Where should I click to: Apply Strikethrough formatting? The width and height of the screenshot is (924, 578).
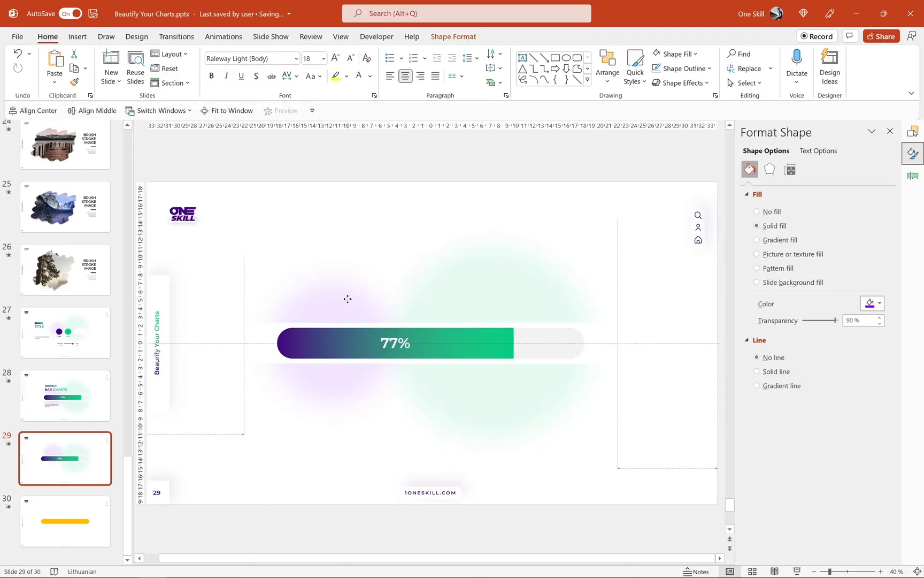[271, 76]
